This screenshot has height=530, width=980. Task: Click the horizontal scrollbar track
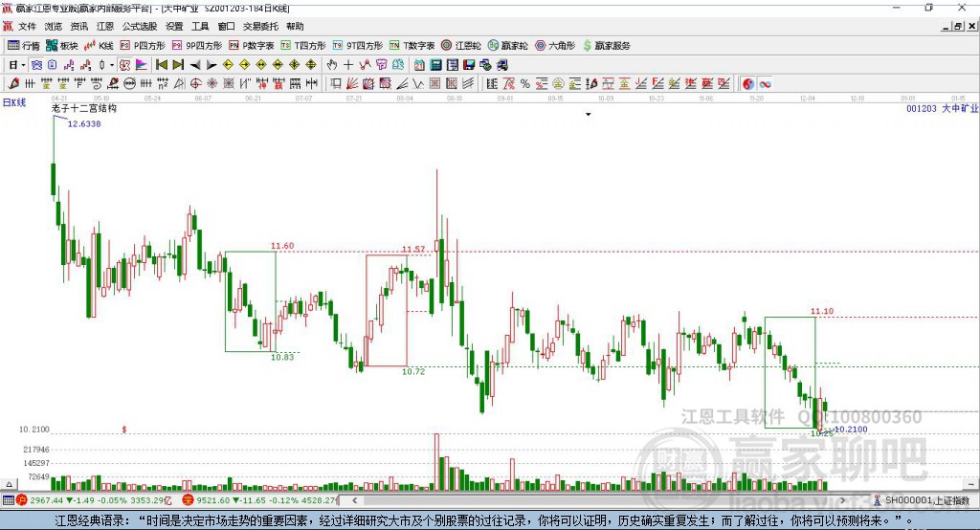pyautogui.click(x=598, y=500)
